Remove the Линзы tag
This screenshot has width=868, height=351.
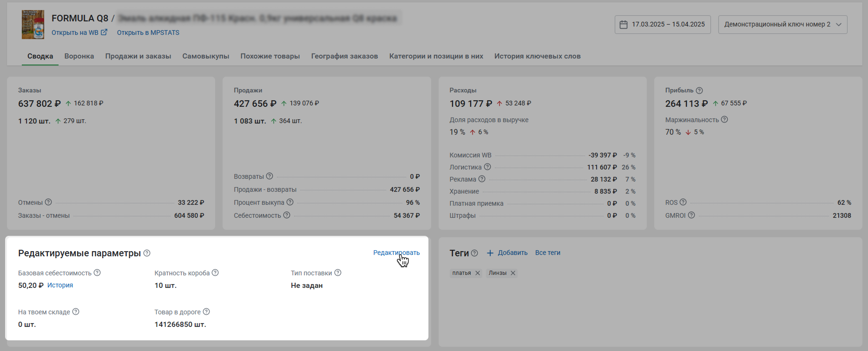click(513, 273)
